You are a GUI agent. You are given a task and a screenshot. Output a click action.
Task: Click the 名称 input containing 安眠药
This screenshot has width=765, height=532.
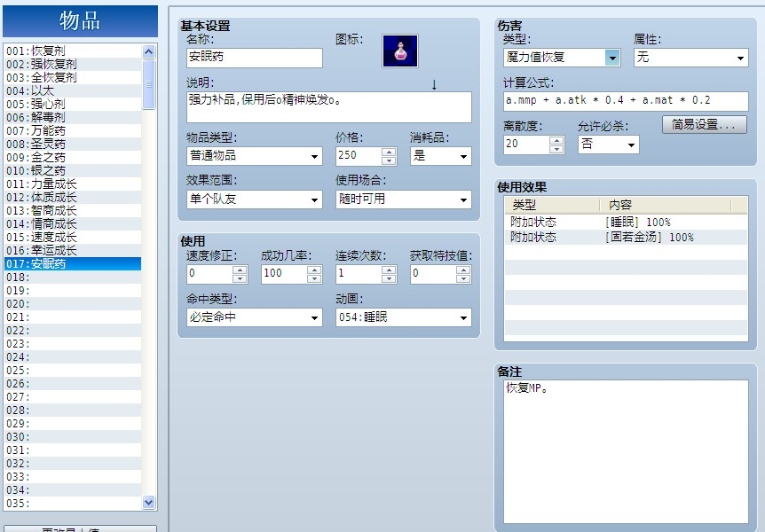[x=253, y=58]
